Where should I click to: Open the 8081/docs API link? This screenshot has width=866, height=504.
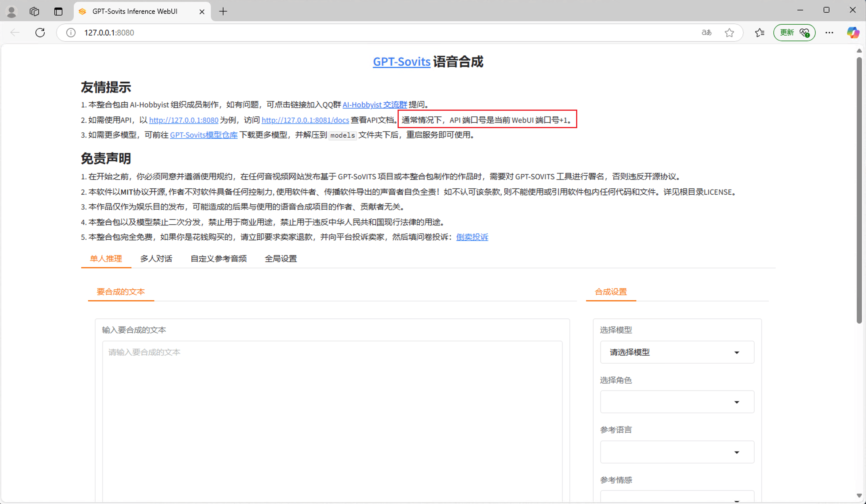pos(305,120)
